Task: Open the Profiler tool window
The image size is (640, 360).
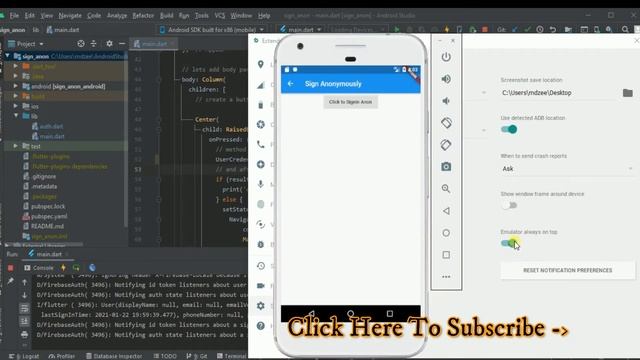Action: [62, 356]
